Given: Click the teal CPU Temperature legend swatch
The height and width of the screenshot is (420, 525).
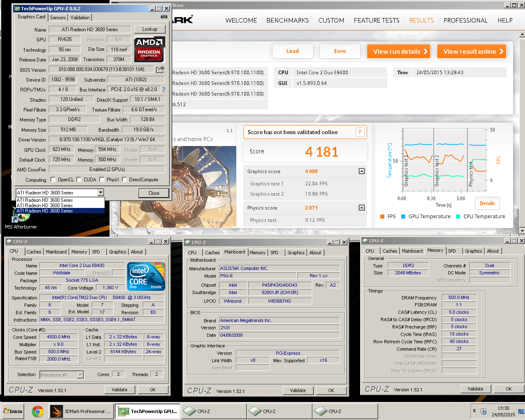Looking at the screenshot, I should pyautogui.click(x=458, y=217).
